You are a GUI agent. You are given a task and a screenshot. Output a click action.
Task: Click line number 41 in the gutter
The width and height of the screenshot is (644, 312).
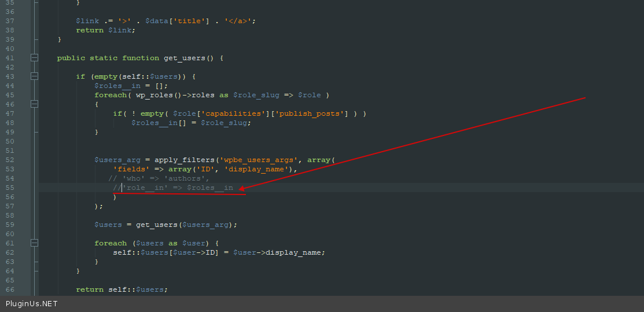[x=10, y=58]
